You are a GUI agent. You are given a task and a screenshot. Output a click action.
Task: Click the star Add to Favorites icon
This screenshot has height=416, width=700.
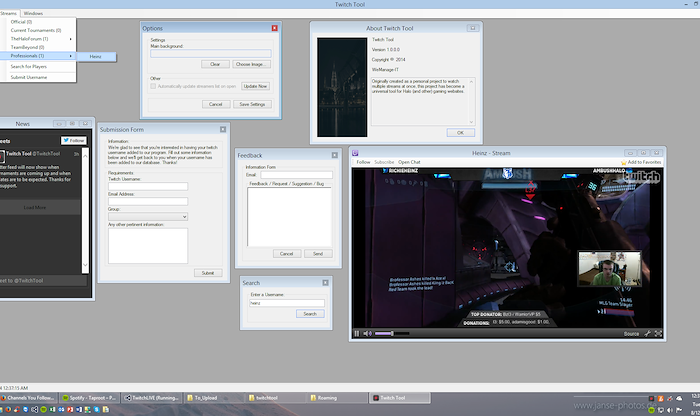[624, 162]
